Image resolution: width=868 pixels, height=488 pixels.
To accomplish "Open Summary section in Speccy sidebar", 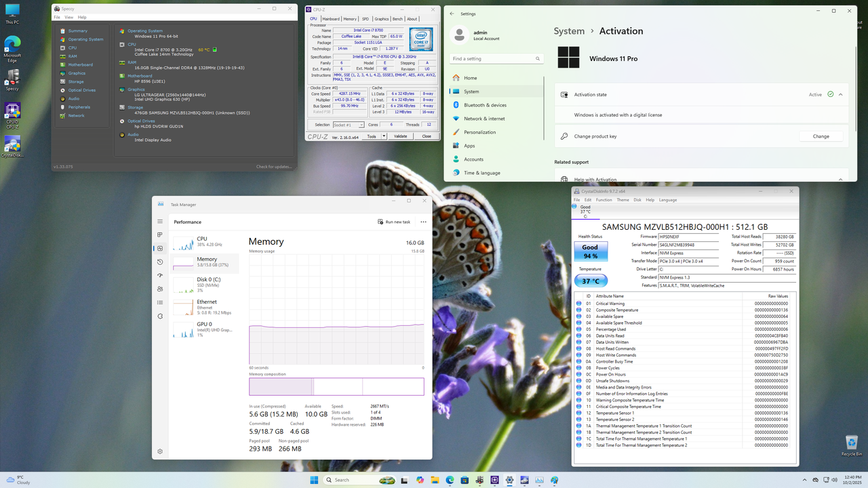I will click(77, 30).
